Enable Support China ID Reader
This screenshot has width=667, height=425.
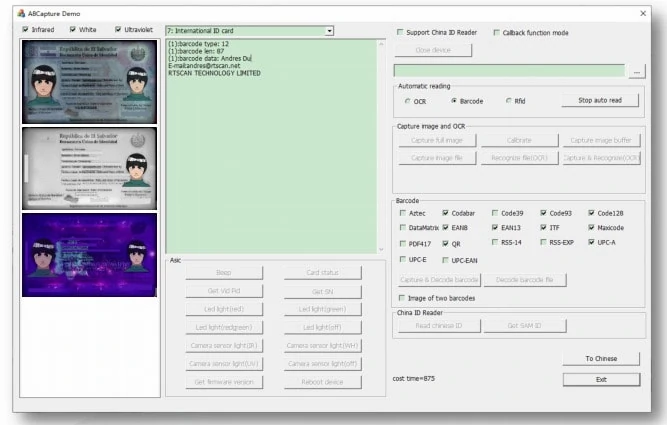click(401, 32)
